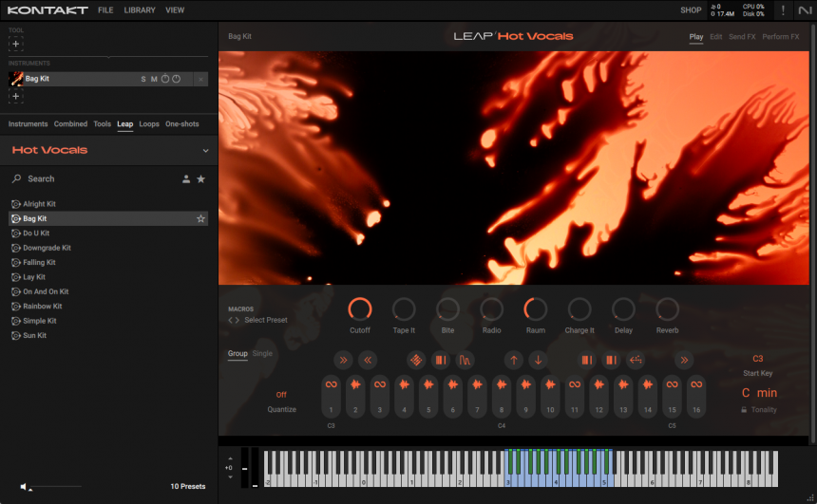The width and height of the screenshot is (817, 504).
Task: Solo the Bag Kit instrument
Action: point(143,79)
